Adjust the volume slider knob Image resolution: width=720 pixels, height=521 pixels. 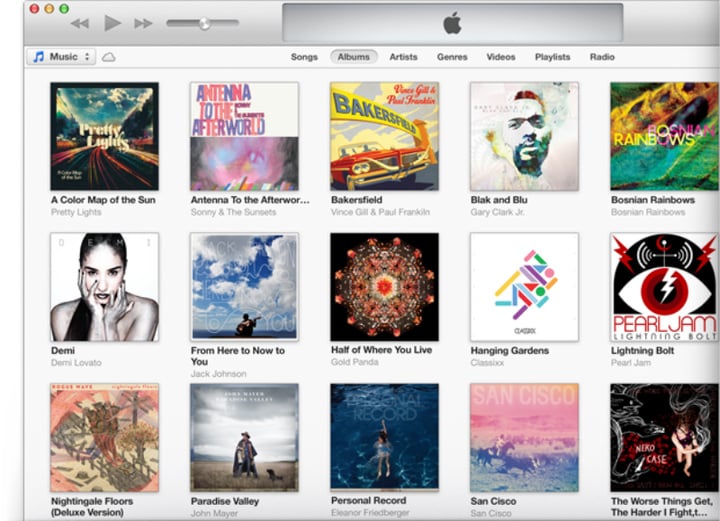(204, 23)
